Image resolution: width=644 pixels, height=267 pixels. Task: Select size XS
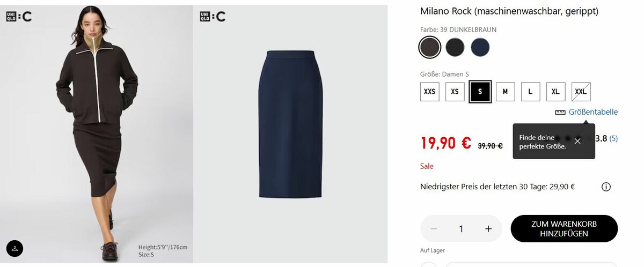455,92
